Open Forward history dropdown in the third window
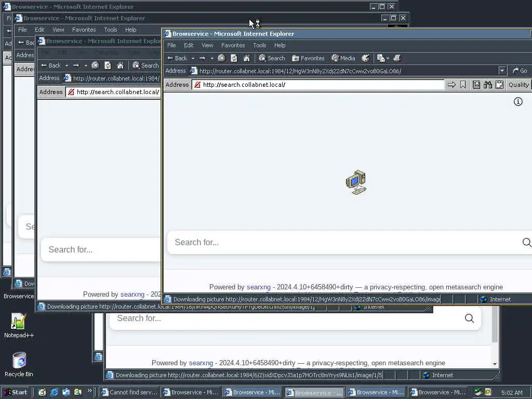 click(x=86, y=65)
